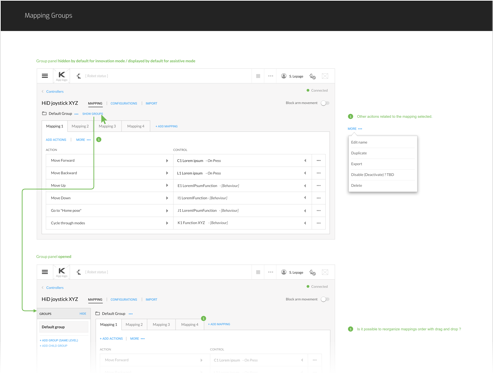This screenshot has width=493, height=373.
Task: Click the dash icon on the Move Up row
Action: tap(319, 185)
